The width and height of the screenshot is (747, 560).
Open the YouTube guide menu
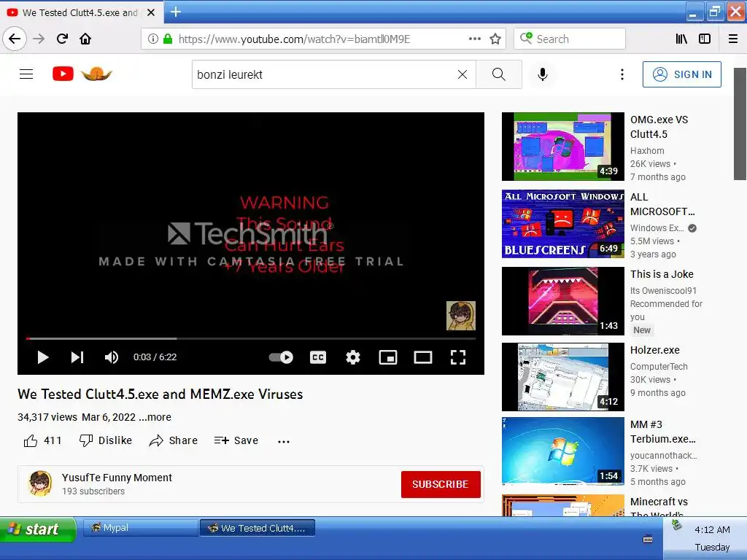26,74
